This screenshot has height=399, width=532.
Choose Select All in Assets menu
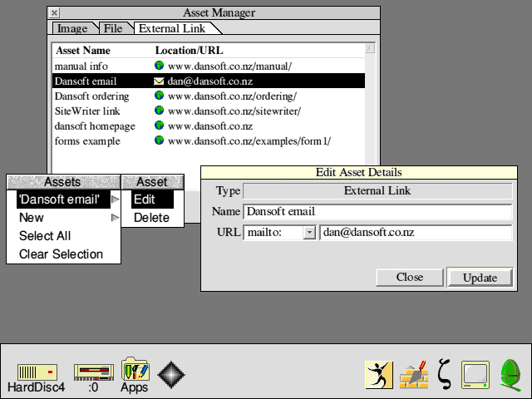(x=63, y=236)
